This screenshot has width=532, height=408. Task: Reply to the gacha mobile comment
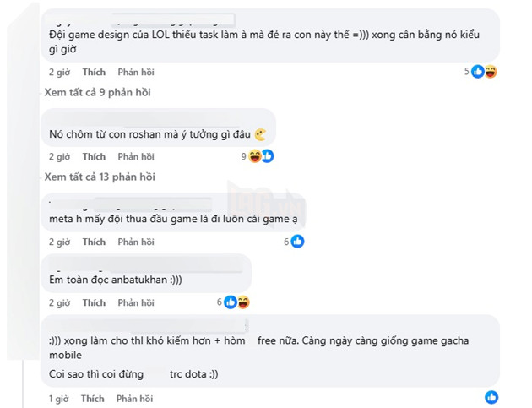[x=136, y=398]
